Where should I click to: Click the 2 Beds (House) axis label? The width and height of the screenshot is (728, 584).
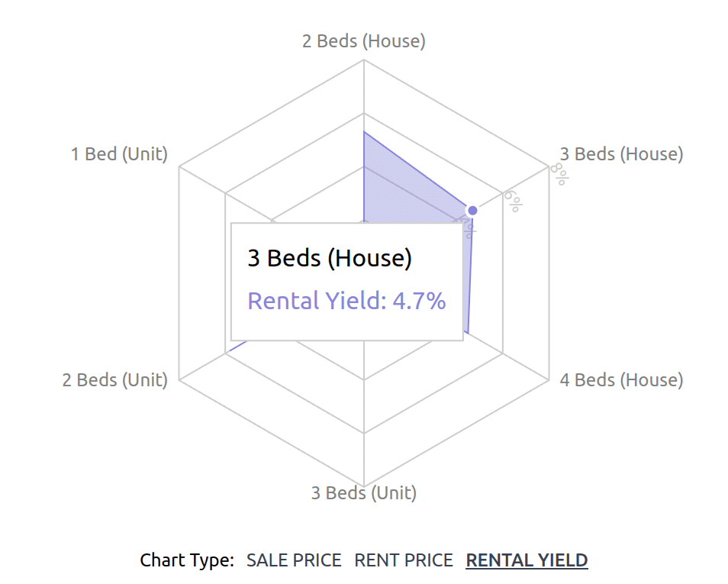coord(364,41)
